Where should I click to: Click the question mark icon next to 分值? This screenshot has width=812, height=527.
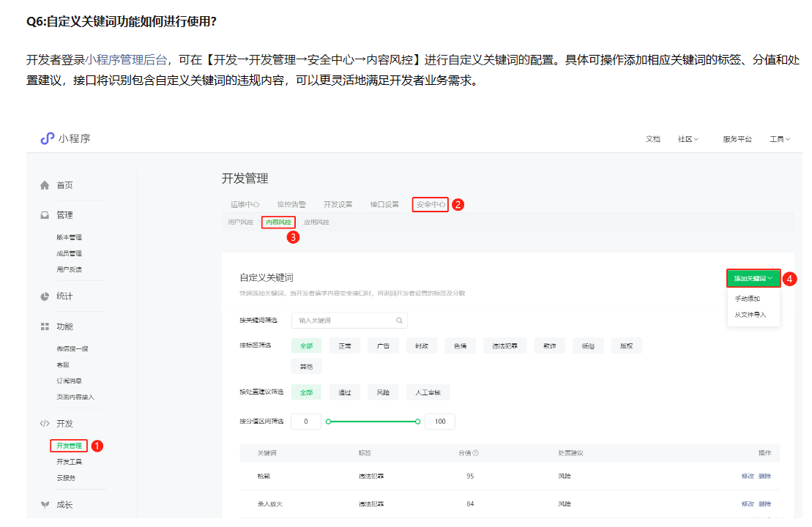pos(475,453)
